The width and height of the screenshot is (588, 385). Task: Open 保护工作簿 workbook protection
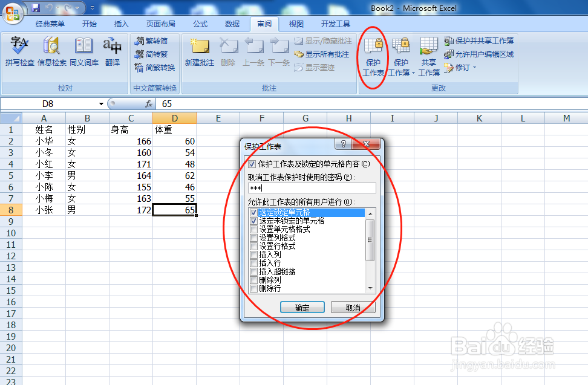pos(402,54)
